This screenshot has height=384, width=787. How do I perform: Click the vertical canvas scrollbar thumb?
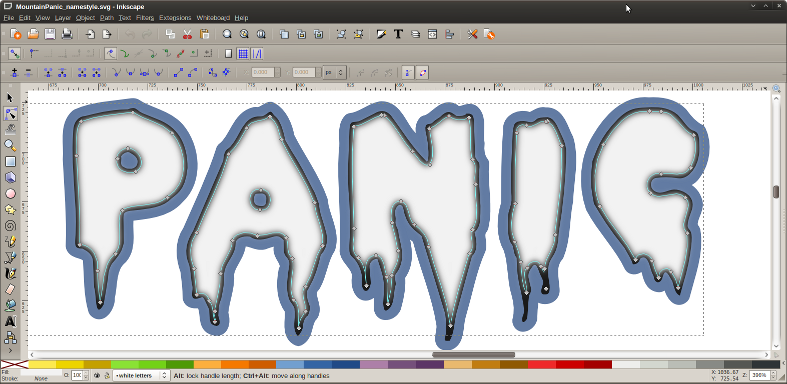776,192
